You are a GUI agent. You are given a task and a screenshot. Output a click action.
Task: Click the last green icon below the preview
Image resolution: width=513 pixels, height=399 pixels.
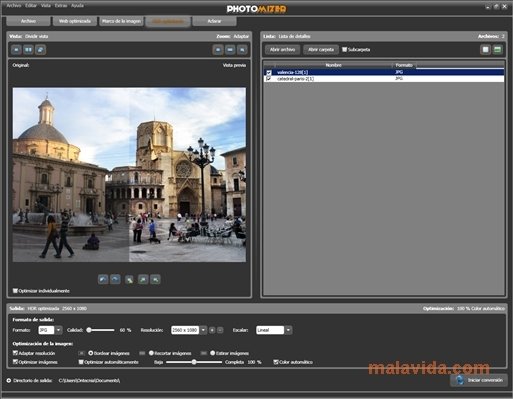coord(155,279)
